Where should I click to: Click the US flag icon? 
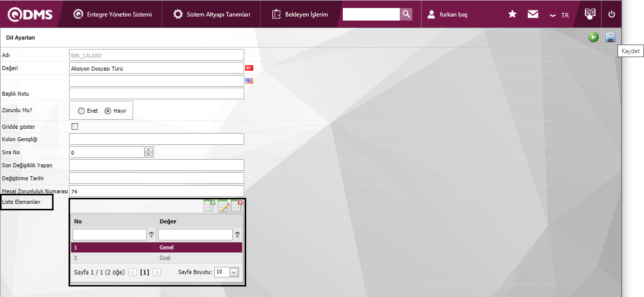tap(249, 81)
